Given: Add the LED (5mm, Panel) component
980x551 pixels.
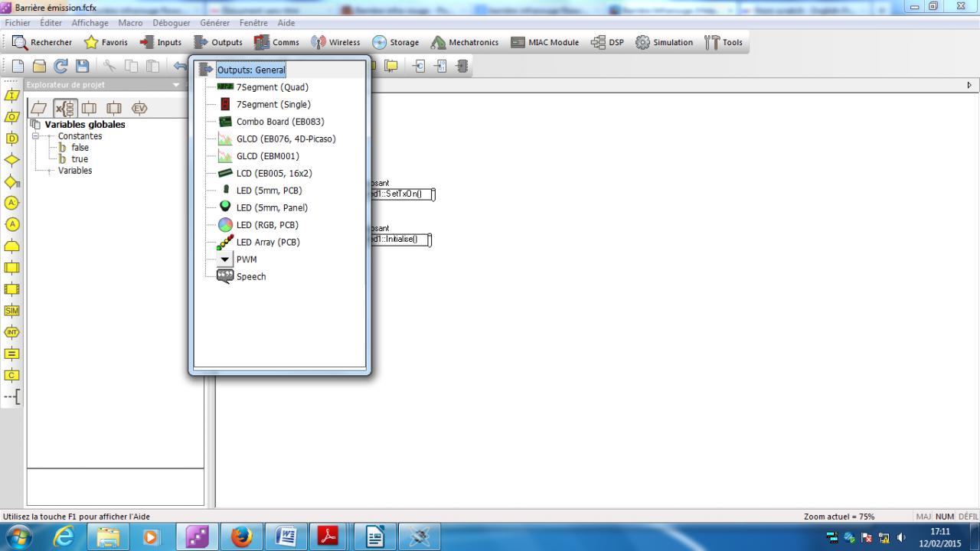Looking at the screenshot, I should (272, 207).
